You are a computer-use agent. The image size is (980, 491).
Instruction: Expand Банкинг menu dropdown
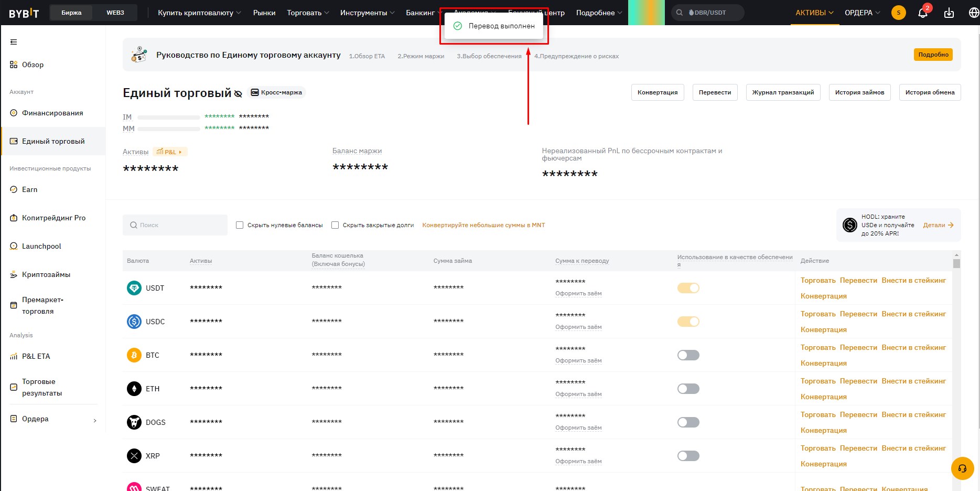424,13
